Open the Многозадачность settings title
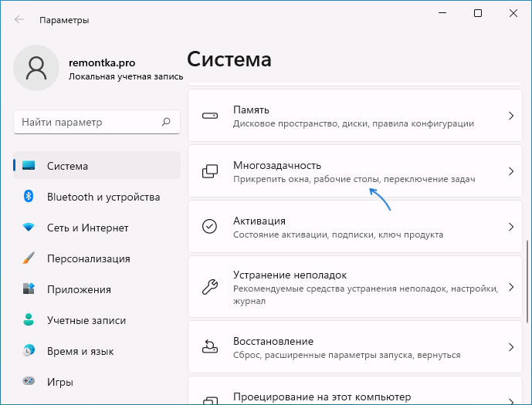 point(277,165)
